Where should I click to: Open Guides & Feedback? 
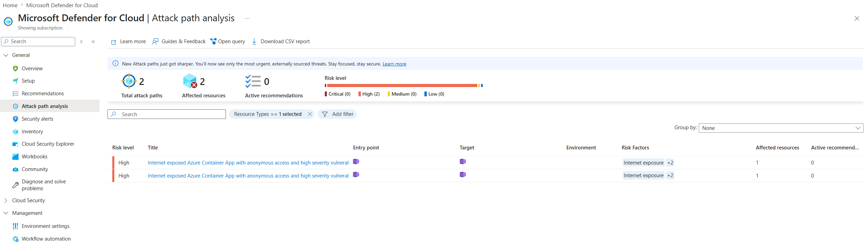[179, 41]
